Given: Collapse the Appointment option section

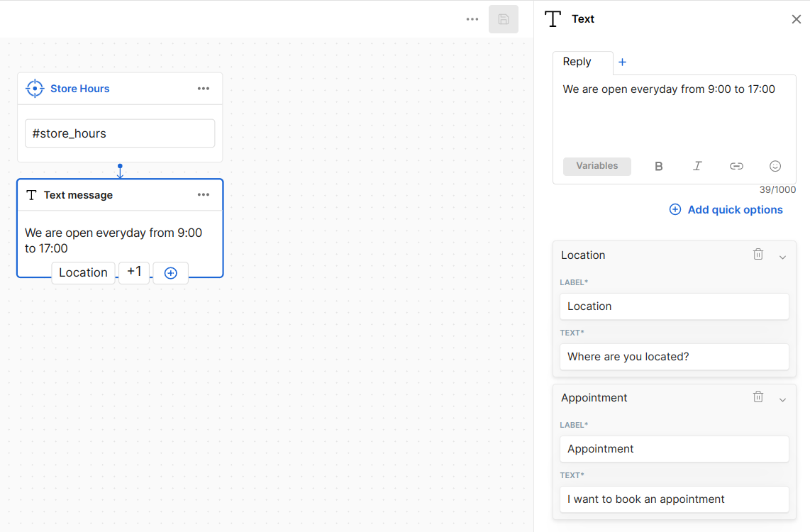Looking at the screenshot, I should pos(782,399).
